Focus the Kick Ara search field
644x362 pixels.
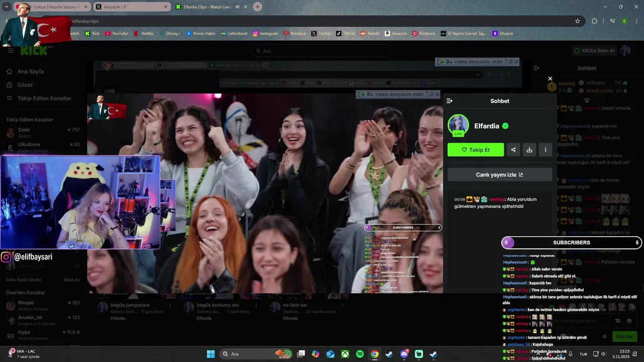322,51
